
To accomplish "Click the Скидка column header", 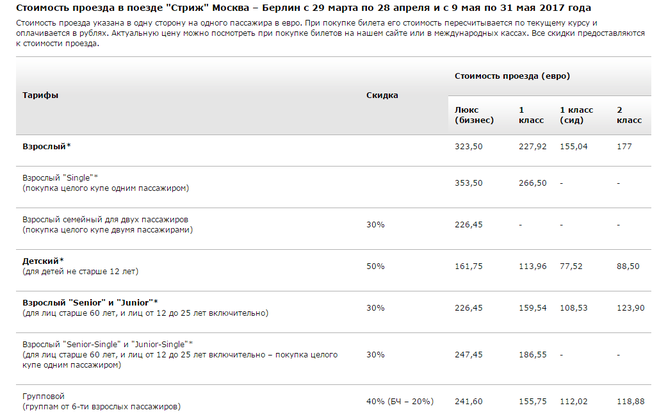I will [x=382, y=95].
